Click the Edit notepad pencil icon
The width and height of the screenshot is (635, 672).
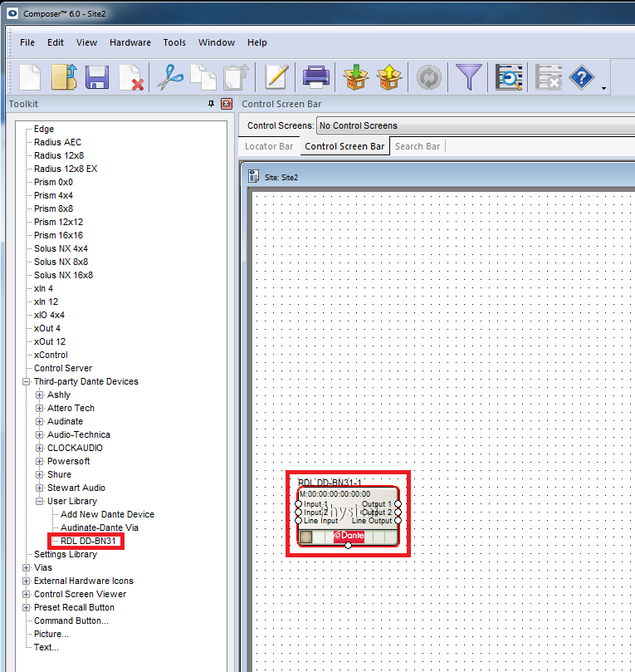pos(276,77)
